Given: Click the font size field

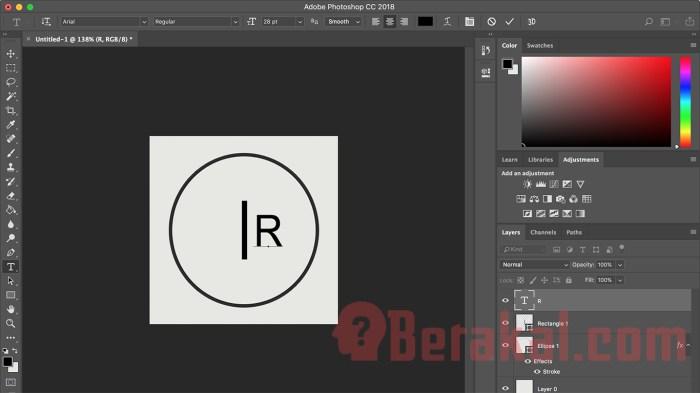Looking at the screenshot, I should pyautogui.click(x=279, y=21).
